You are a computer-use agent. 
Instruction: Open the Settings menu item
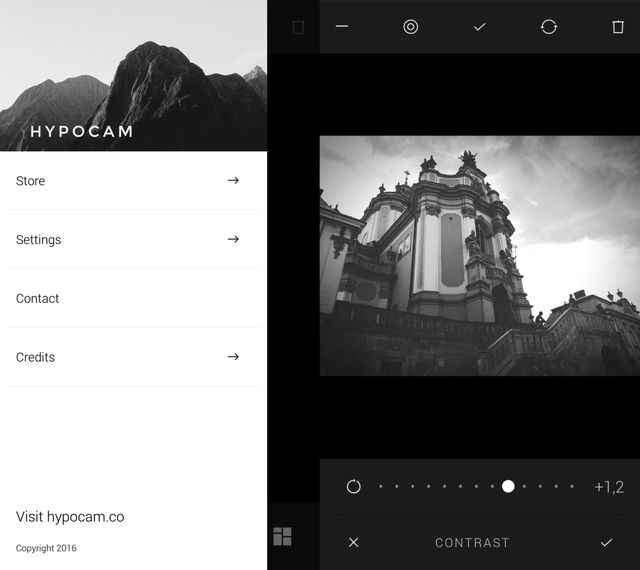(x=39, y=240)
